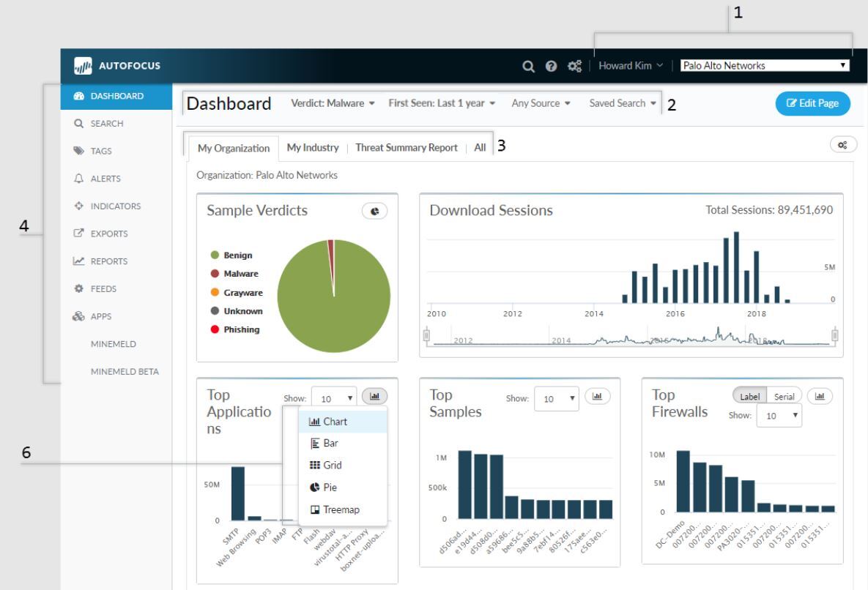The image size is (868, 590).
Task: Open the help question mark icon
Action: pos(550,66)
